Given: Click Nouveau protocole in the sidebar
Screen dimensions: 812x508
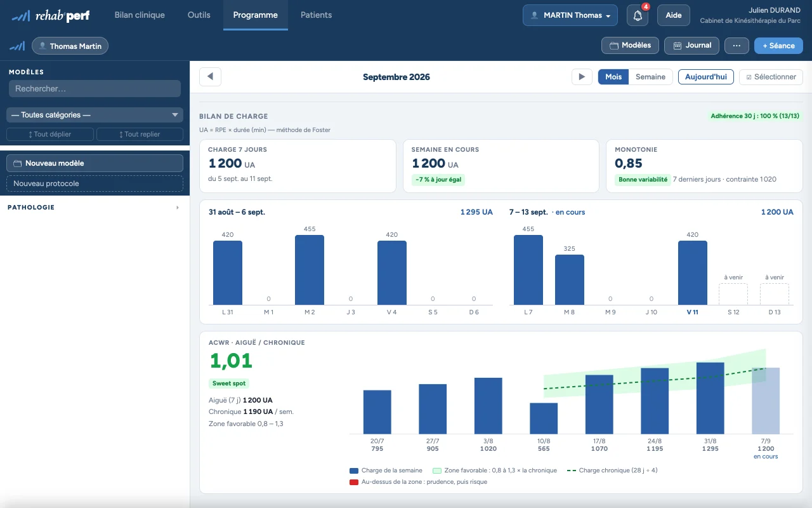Looking at the screenshot, I should pyautogui.click(x=95, y=184).
